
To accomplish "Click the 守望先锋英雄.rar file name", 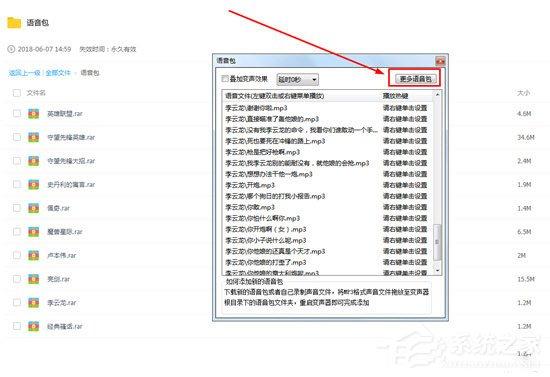I will tap(71, 137).
